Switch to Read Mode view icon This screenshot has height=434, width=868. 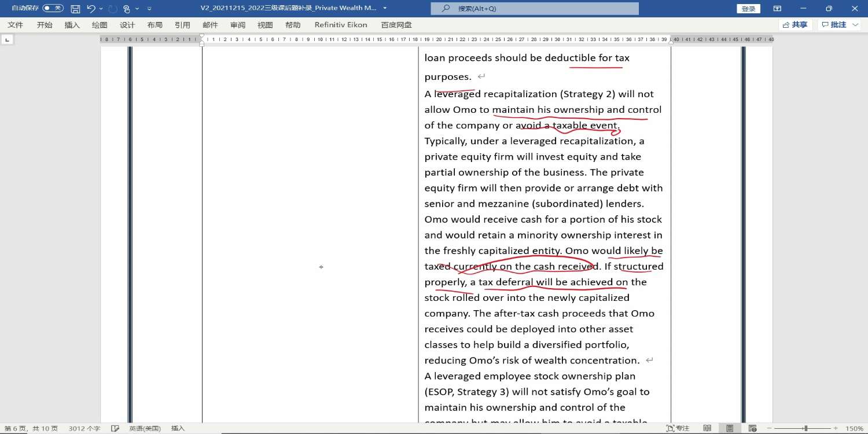point(707,428)
